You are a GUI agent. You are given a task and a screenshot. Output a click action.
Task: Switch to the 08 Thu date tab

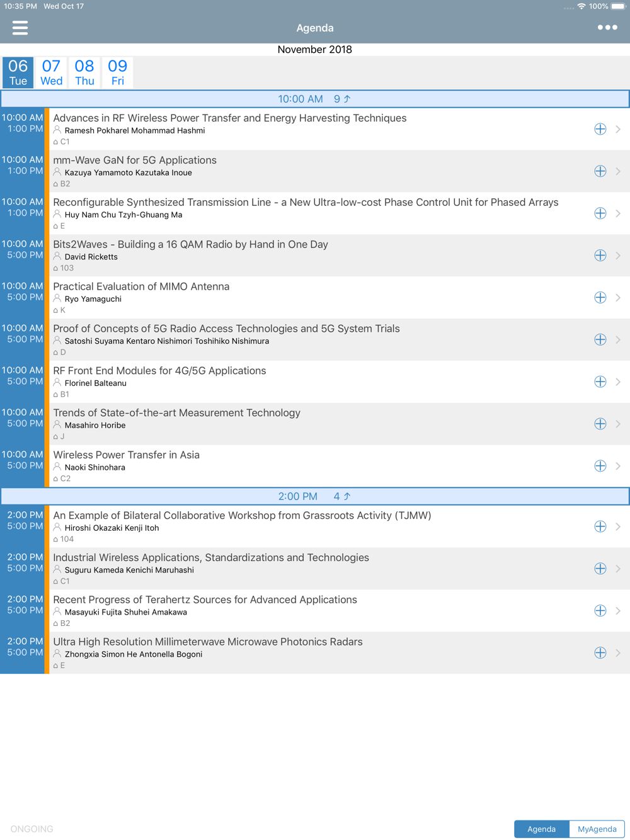(84, 72)
